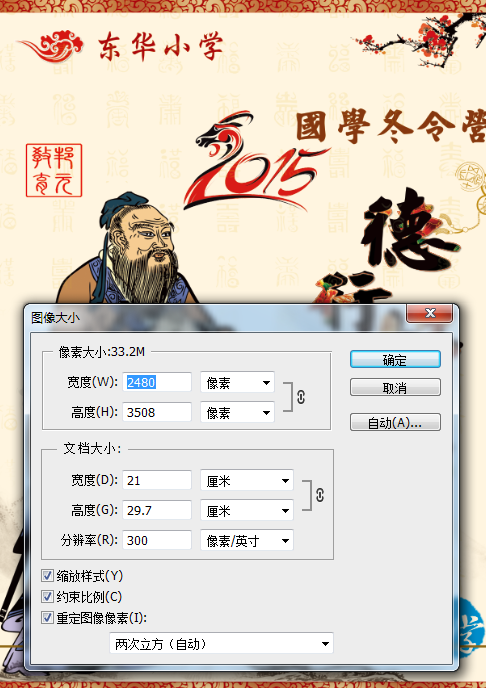Uncheck the 约束比例(C) checkbox
Image resolution: width=486 pixels, height=688 pixels.
(x=47, y=597)
